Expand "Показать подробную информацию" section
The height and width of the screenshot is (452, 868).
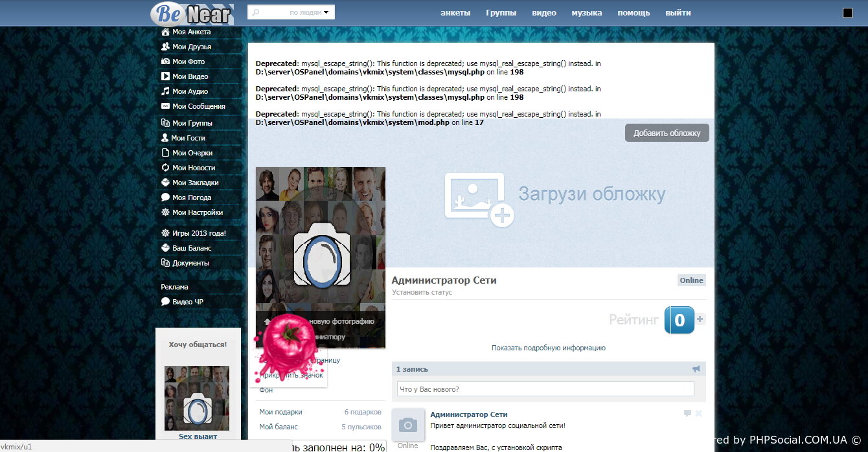point(548,348)
